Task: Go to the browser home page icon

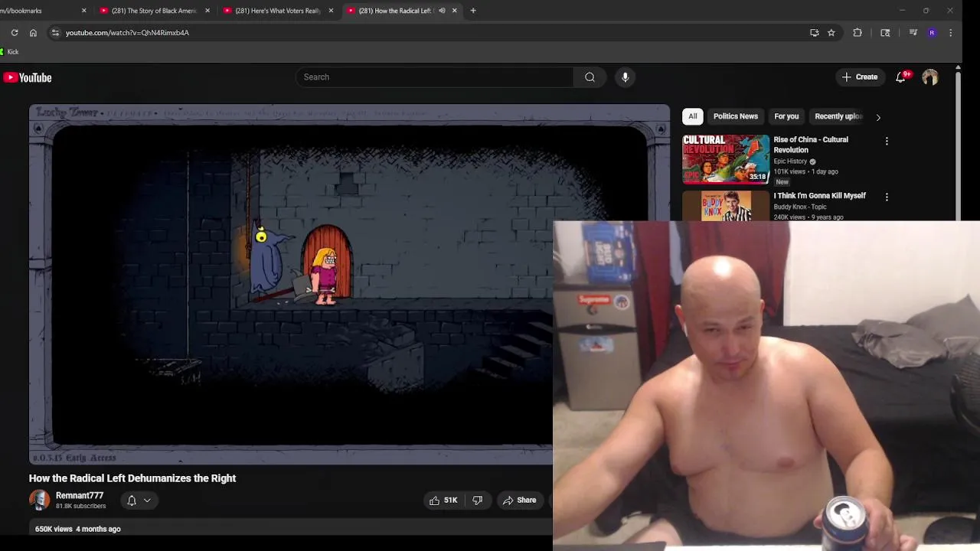Action: (x=33, y=33)
